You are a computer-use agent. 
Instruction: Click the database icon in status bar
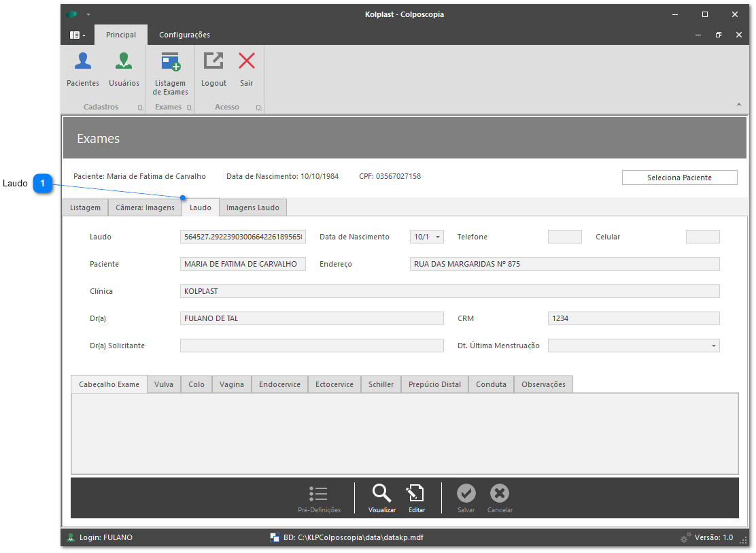point(275,537)
